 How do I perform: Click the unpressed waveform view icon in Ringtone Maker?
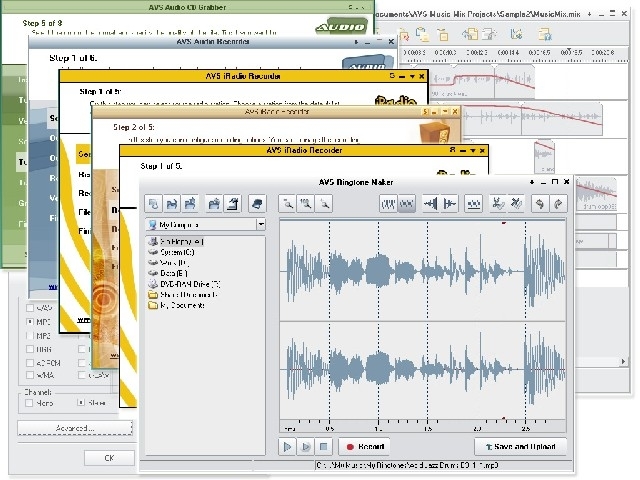click(388, 203)
